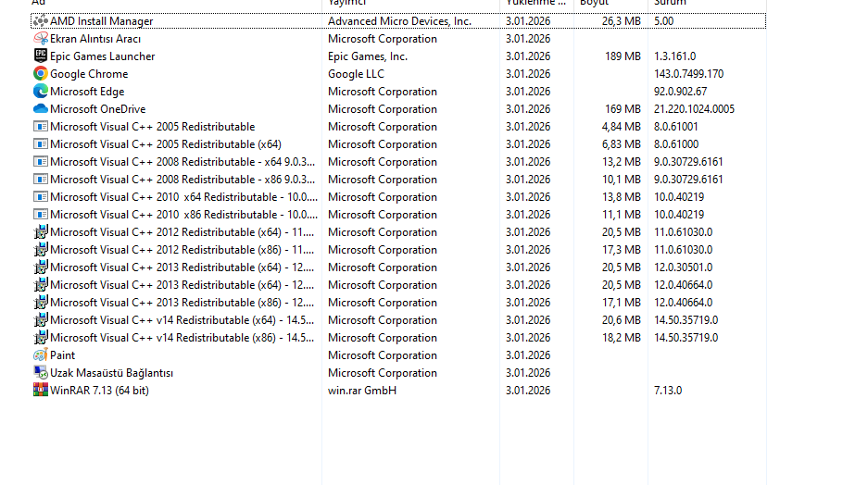Click publisher 'Epic Games, Inc.'
This screenshot has width=868, height=485.
pos(368,56)
